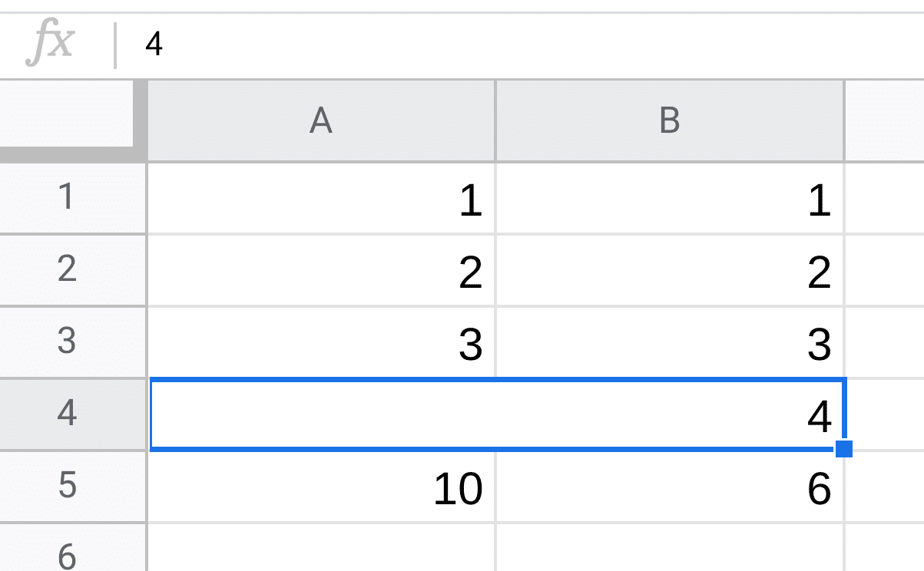This screenshot has width=924, height=571.
Task: Select column B header
Action: pos(670,120)
